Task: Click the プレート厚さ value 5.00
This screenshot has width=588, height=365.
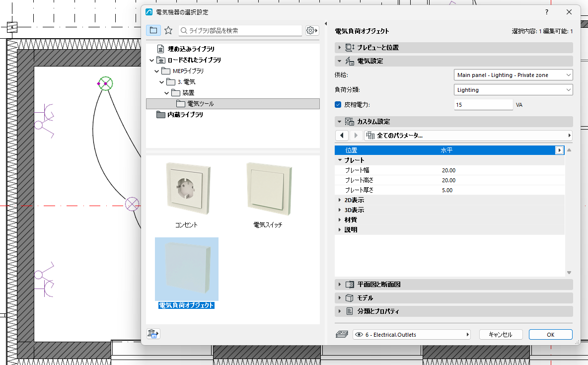Action: click(x=447, y=190)
